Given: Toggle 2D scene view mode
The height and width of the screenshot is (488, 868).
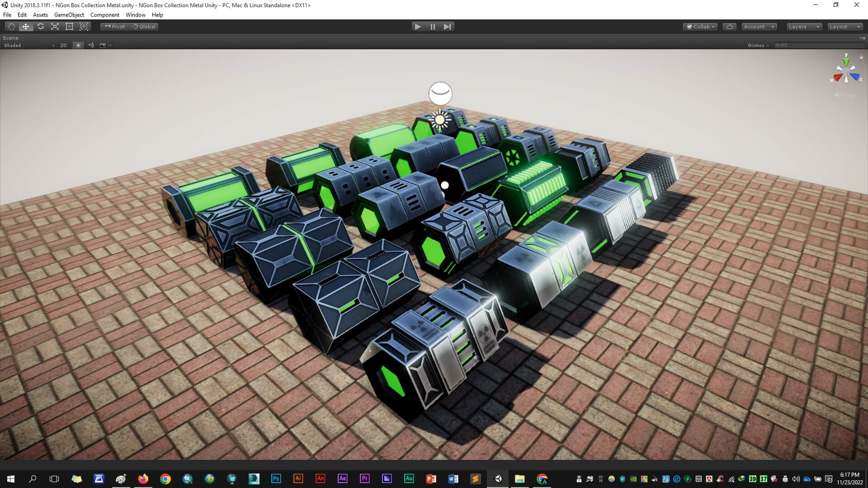Looking at the screenshot, I should tap(63, 45).
